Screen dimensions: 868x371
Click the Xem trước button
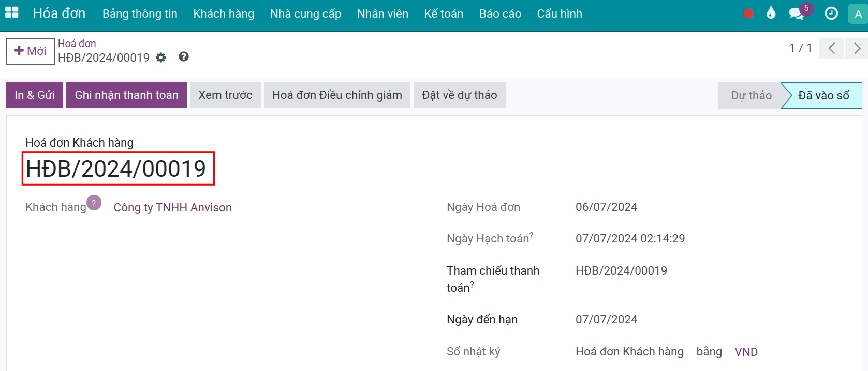tap(226, 95)
